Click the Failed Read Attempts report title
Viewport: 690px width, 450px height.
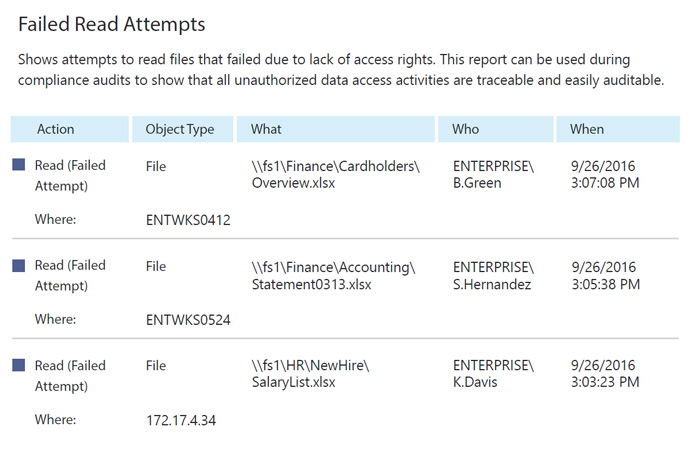tap(112, 24)
